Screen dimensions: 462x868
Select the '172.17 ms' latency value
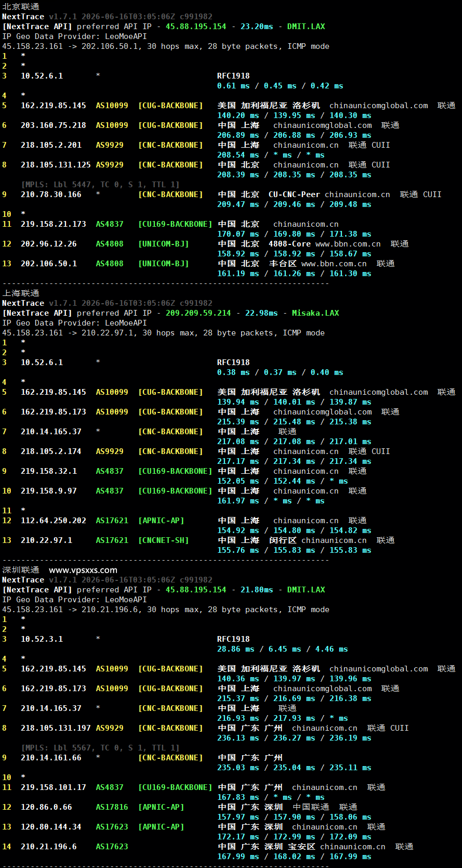[238, 837]
